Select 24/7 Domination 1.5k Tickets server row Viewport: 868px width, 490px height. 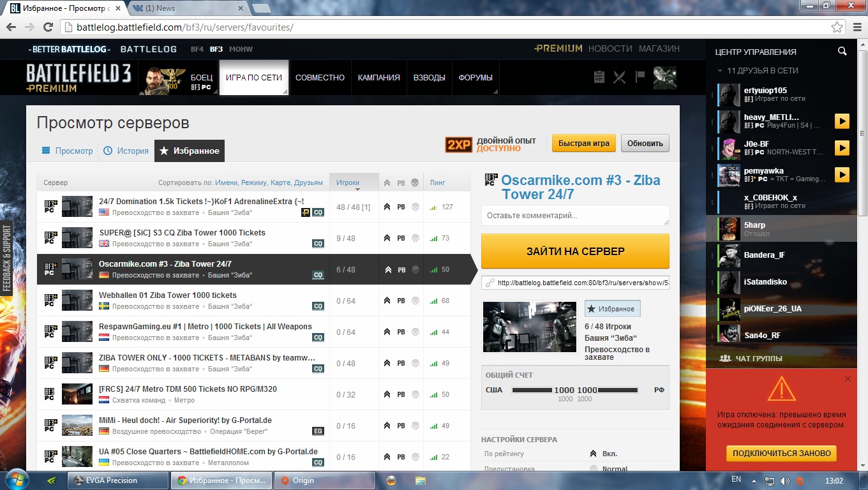[x=253, y=207]
